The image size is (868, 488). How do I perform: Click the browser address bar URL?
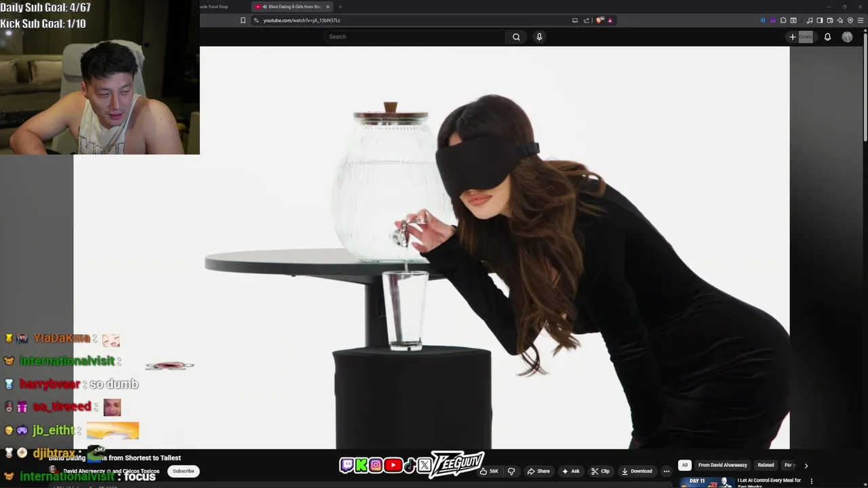(x=302, y=20)
